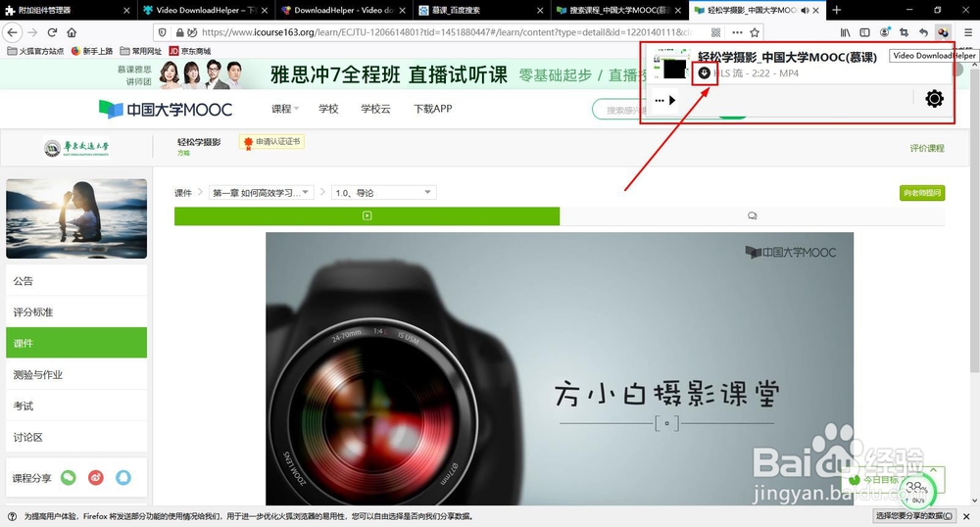This screenshot has width=980, height=527.
Task: Open page actions three-dot menu in address bar
Action: pos(737,32)
